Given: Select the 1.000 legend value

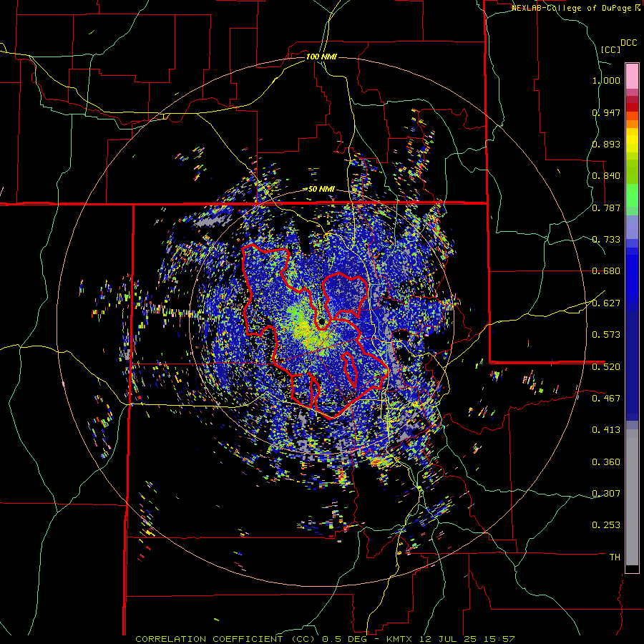Looking at the screenshot, I should tap(606, 80).
